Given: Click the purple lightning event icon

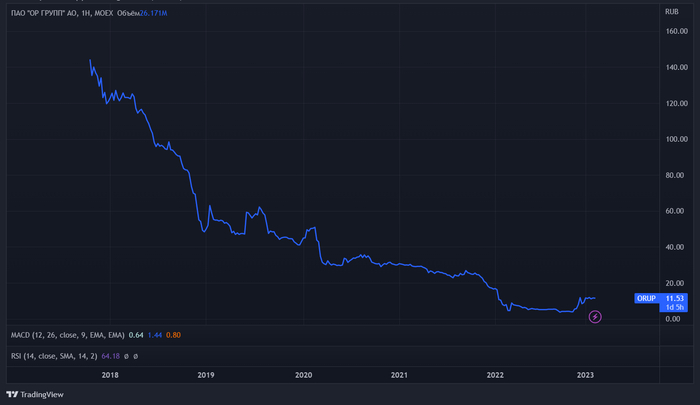Looking at the screenshot, I should pos(595,317).
